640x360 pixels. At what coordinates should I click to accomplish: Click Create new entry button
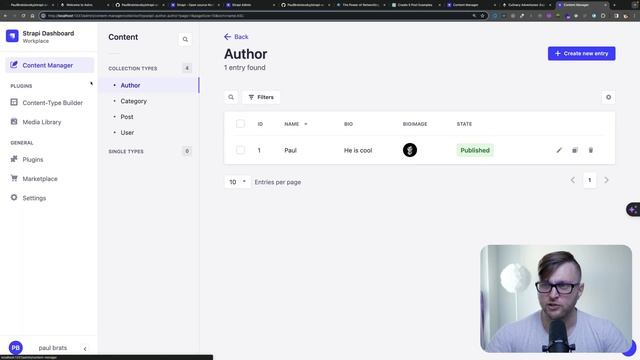point(582,53)
